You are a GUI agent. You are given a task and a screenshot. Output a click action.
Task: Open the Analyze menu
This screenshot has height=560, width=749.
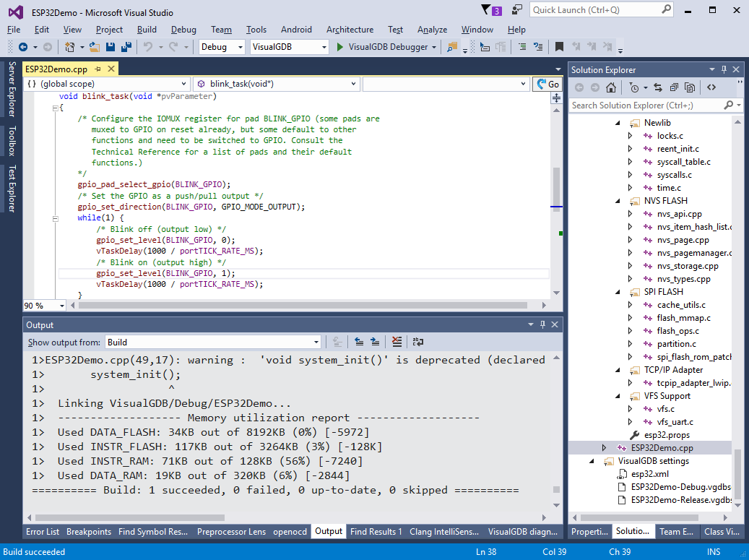click(432, 30)
